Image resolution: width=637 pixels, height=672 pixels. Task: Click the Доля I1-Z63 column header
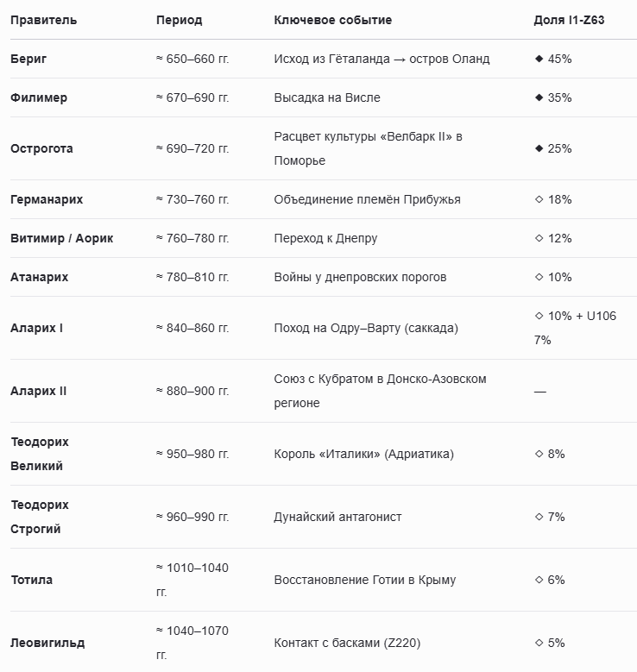[569, 20]
